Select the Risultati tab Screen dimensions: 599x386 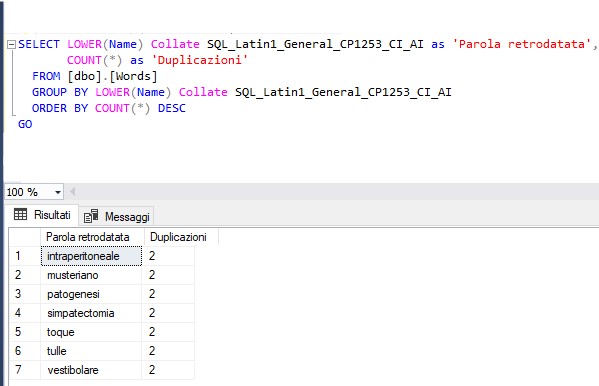42,215
